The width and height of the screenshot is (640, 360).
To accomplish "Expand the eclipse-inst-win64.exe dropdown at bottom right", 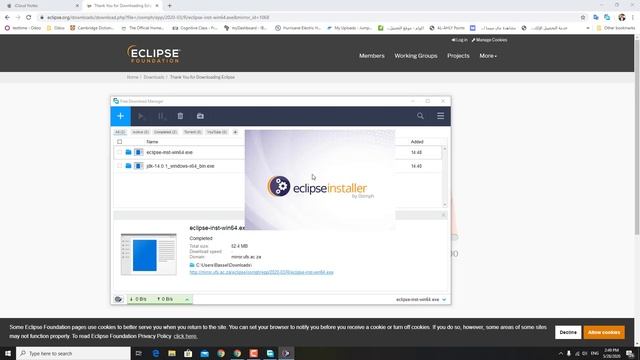I will pos(444,300).
